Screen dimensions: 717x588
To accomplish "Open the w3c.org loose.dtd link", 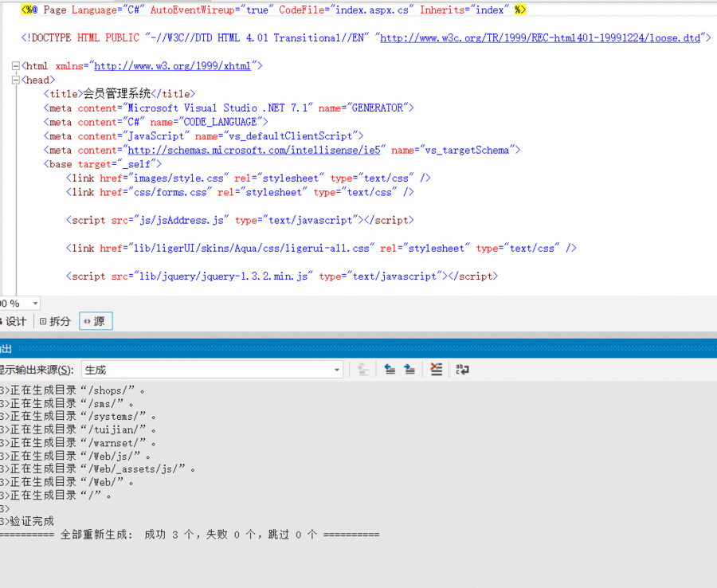I will [x=540, y=38].
